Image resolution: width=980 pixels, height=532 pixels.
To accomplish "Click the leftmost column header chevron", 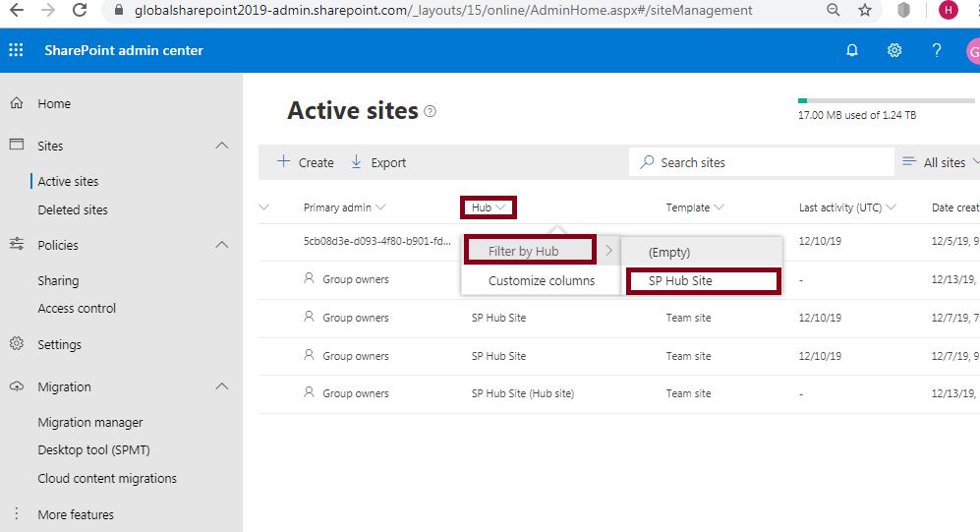I will tap(263, 207).
